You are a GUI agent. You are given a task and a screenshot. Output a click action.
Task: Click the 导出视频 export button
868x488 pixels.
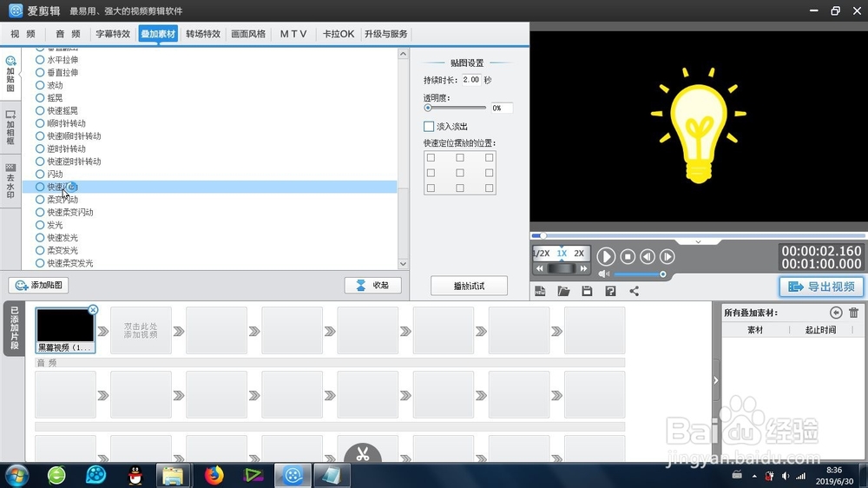point(821,287)
